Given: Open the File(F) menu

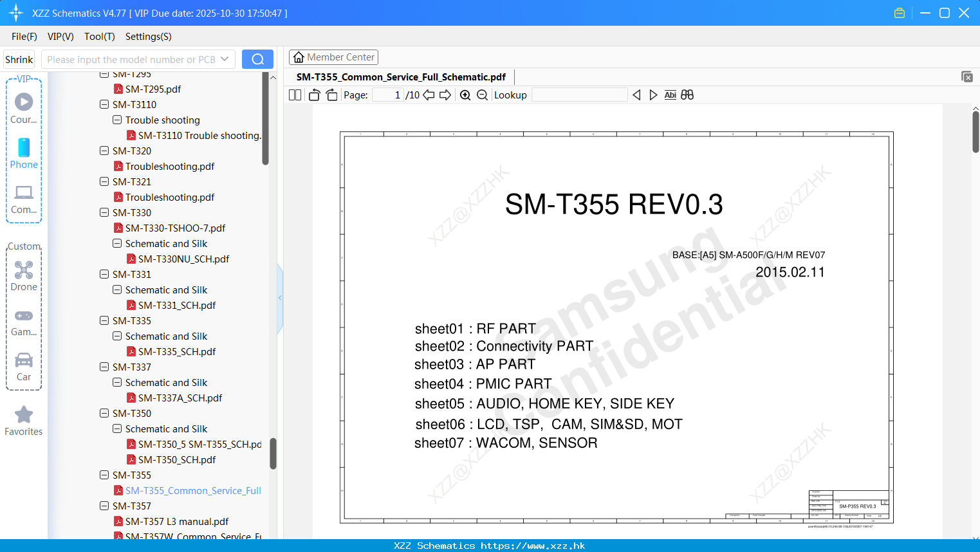Looking at the screenshot, I should pos(24,37).
